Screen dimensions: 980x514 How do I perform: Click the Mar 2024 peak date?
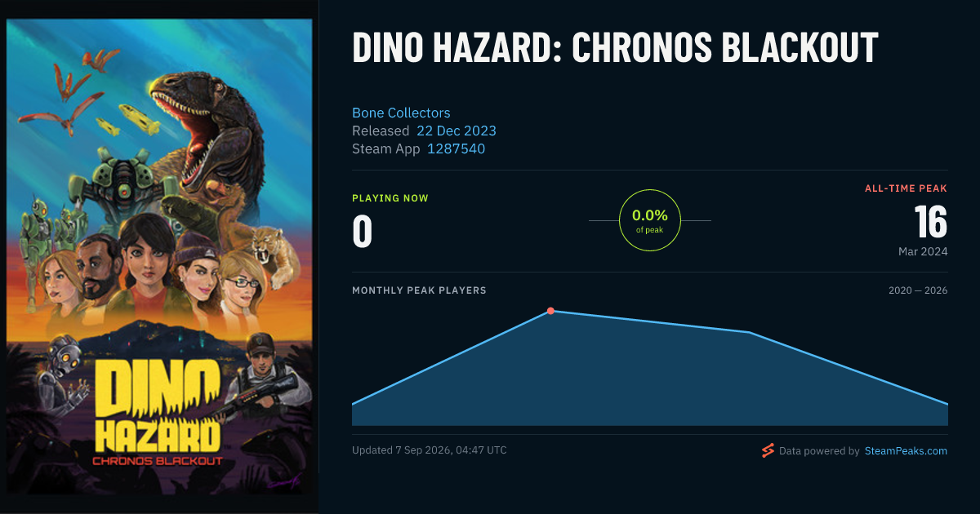click(923, 251)
